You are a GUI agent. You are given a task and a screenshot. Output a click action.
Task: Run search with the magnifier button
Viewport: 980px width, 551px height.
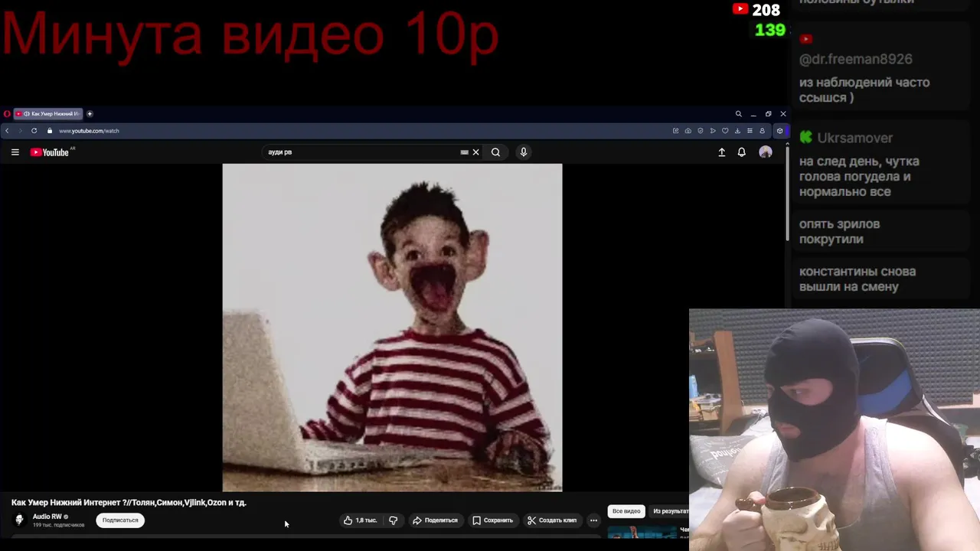[x=495, y=152]
